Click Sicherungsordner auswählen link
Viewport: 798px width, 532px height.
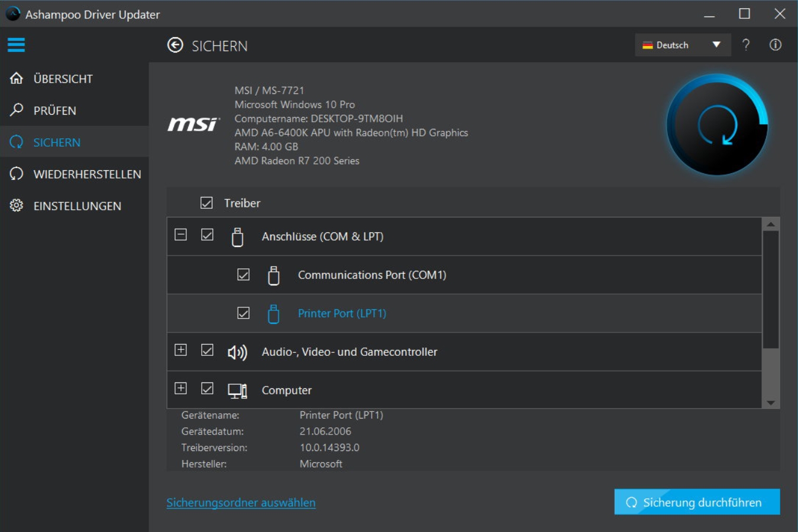point(241,502)
